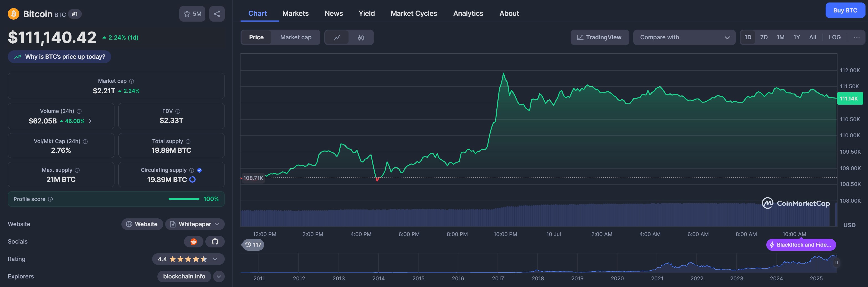This screenshot has height=287, width=868.
Task: Click the Buy BTC button
Action: click(845, 11)
